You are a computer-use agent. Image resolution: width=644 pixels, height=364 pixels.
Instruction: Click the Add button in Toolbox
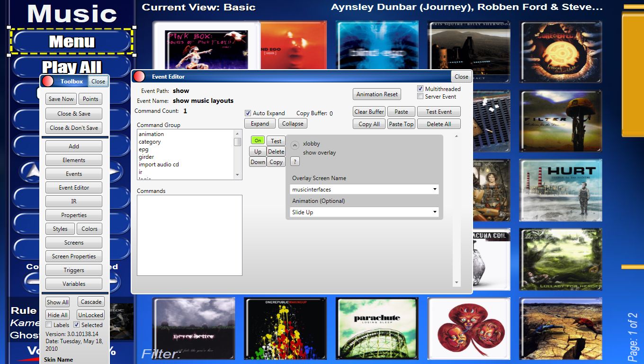pos(74,146)
